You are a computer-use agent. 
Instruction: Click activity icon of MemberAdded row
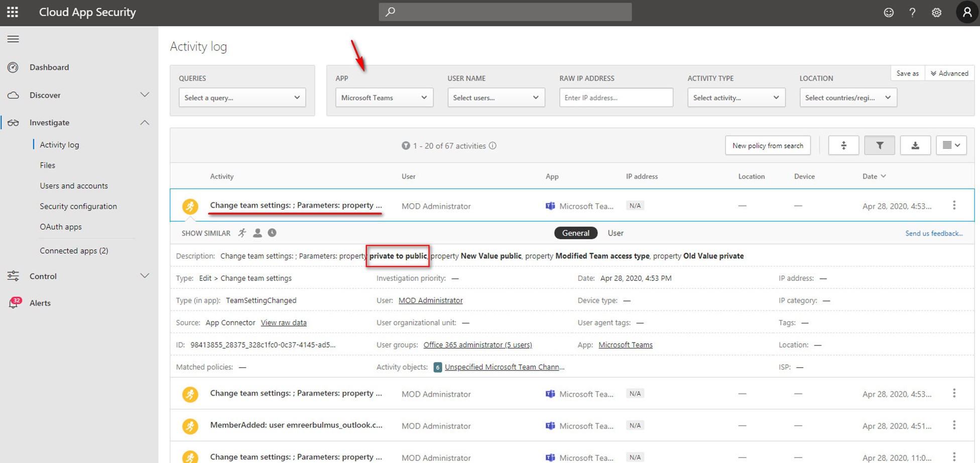coord(190,426)
